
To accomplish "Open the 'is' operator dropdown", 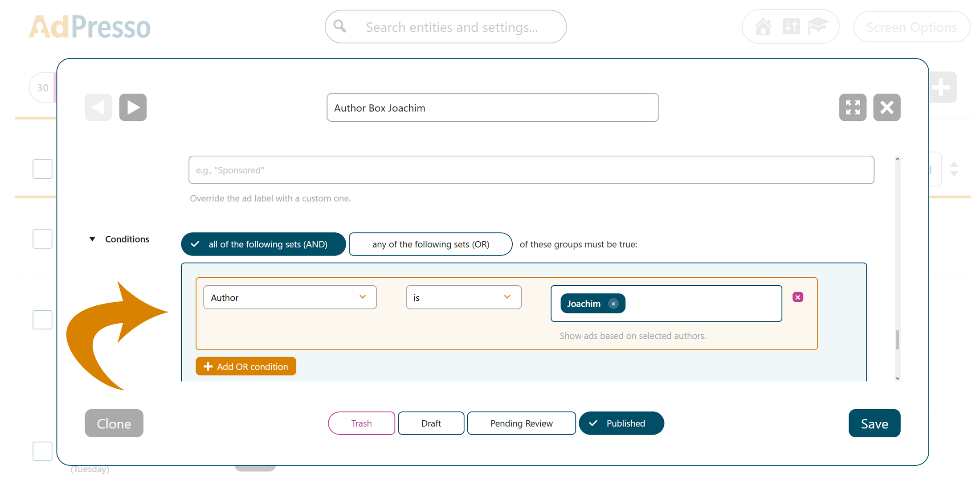I will tap(463, 297).
